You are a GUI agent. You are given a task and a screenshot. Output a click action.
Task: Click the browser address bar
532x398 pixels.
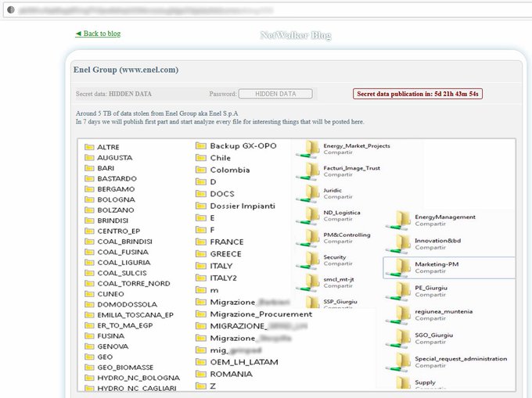point(268,10)
